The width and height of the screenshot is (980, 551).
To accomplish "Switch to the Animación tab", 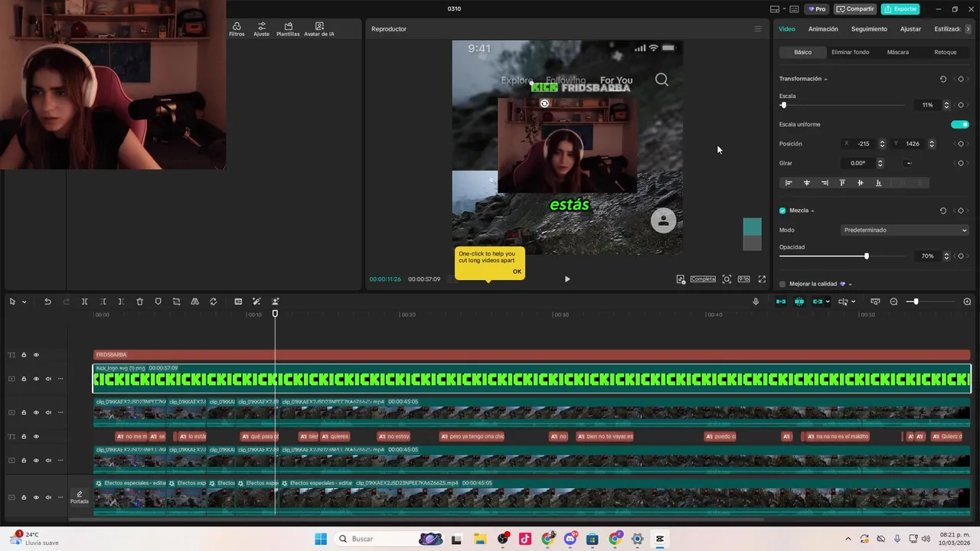I will 823,29.
